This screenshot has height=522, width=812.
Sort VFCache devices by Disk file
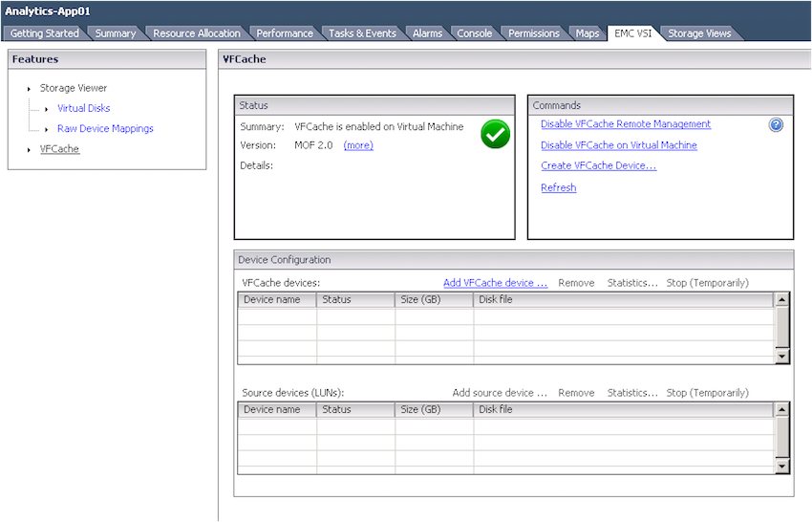coord(623,299)
